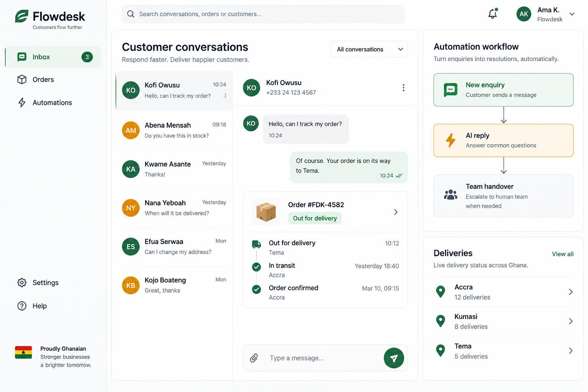Image resolution: width=588 pixels, height=392 pixels.
Task: Open the All conversations filter dropdown
Action: [369, 49]
